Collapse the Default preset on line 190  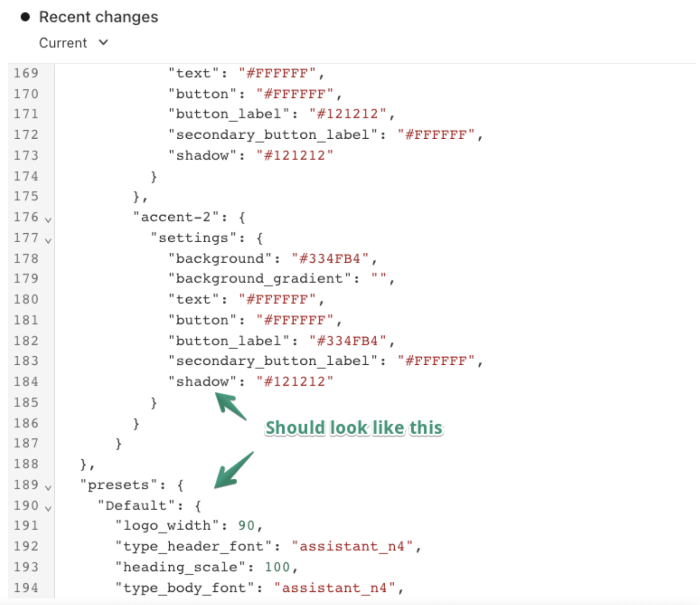click(47, 507)
